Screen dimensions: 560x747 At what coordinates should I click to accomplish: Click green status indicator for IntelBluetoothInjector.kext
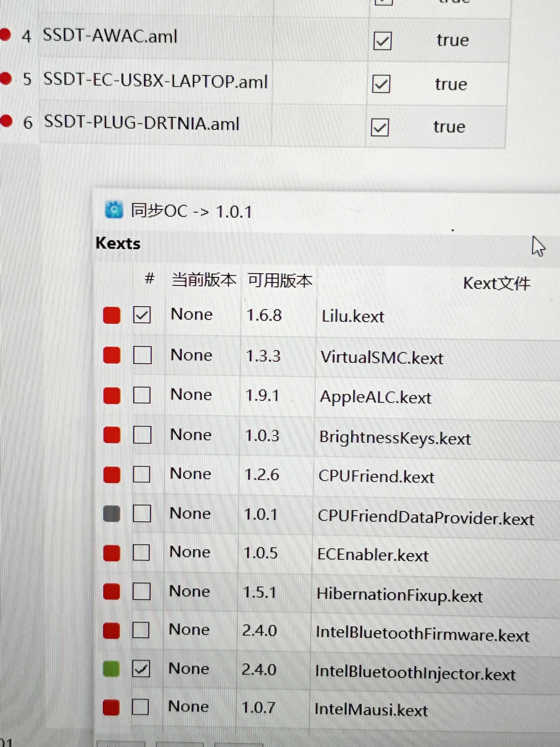click(x=111, y=668)
